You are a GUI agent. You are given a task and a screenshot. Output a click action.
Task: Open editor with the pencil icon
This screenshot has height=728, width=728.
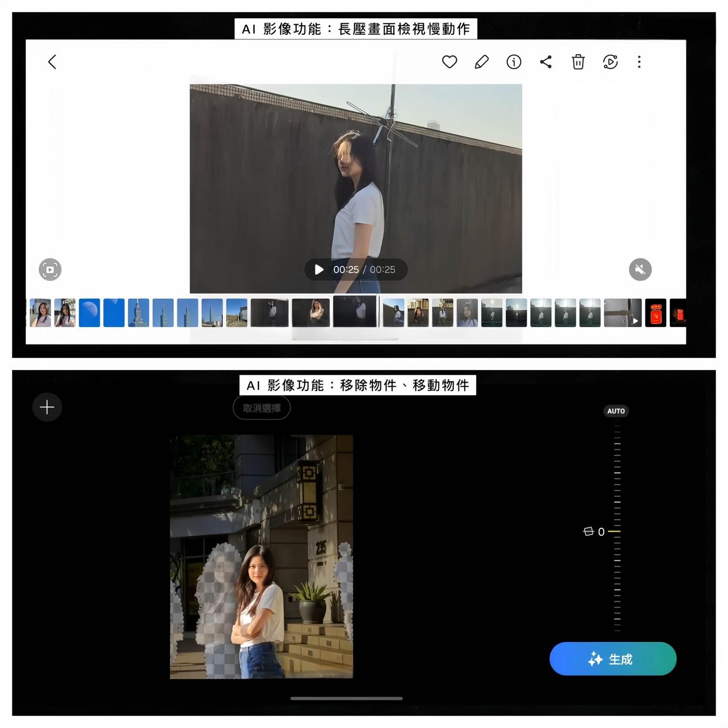point(482,62)
